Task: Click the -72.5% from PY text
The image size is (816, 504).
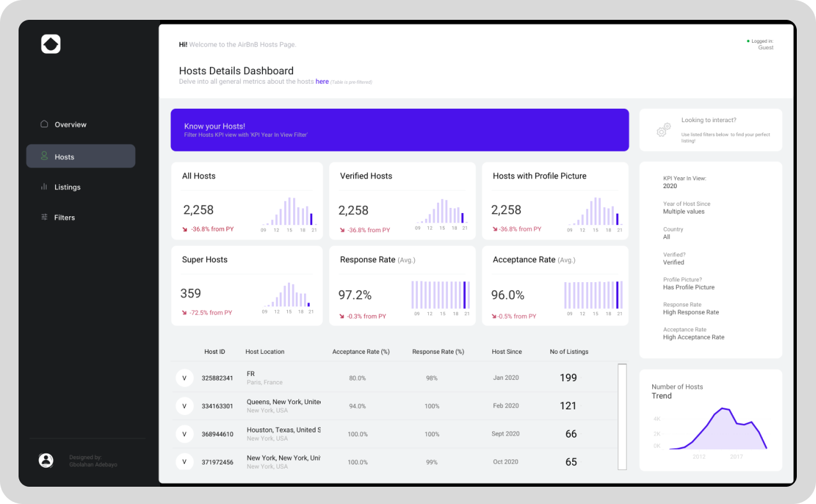Action: (211, 313)
